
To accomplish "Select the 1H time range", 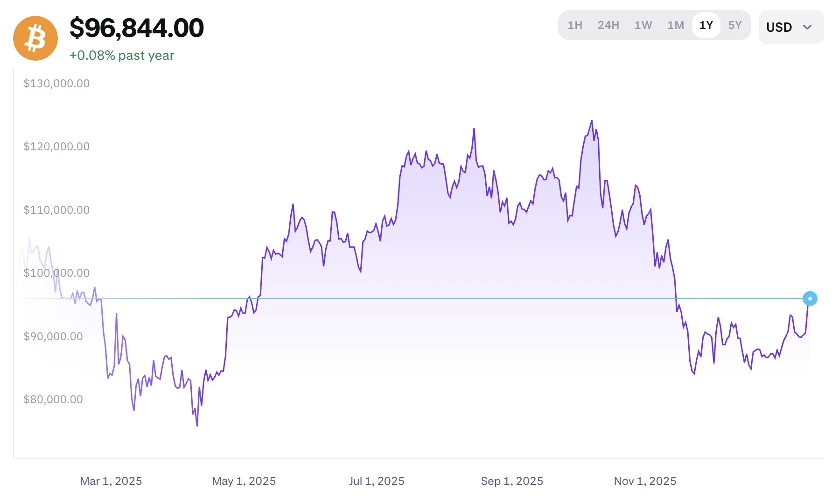I will 575,25.
